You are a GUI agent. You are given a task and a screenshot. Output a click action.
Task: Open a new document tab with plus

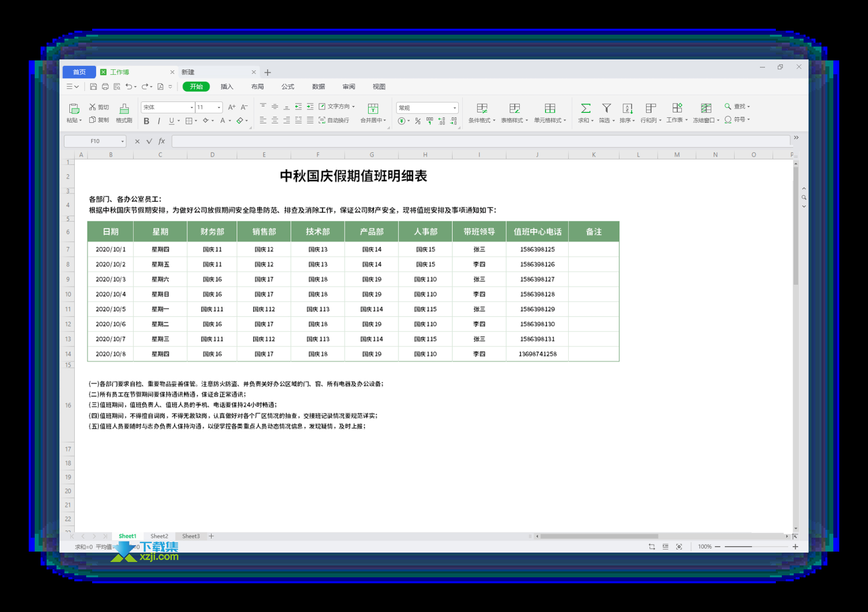tap(268, 73)
